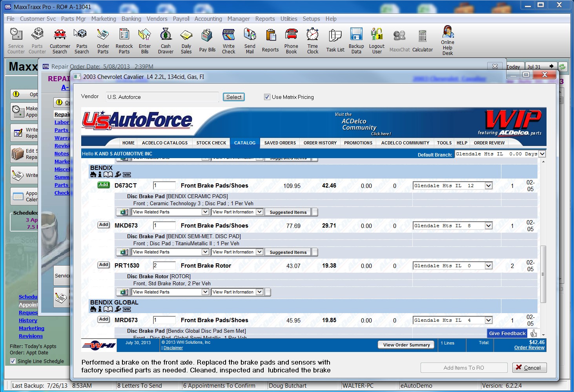This screenshot has width=574, height=392.
Task: Open the Utilities menu
Action: (289, 19)
